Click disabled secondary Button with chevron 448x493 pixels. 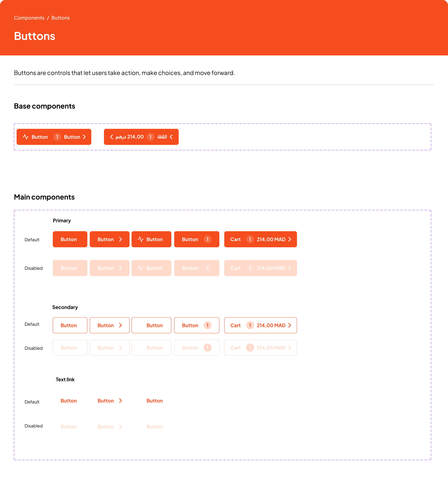pos(109,347)
